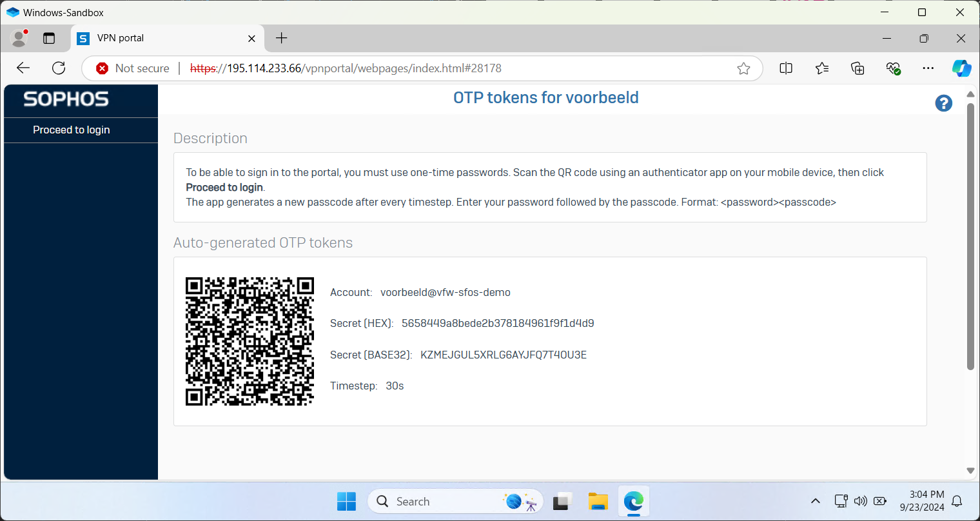
Task: Click the Secret HEX value
Action: (498, 323)
